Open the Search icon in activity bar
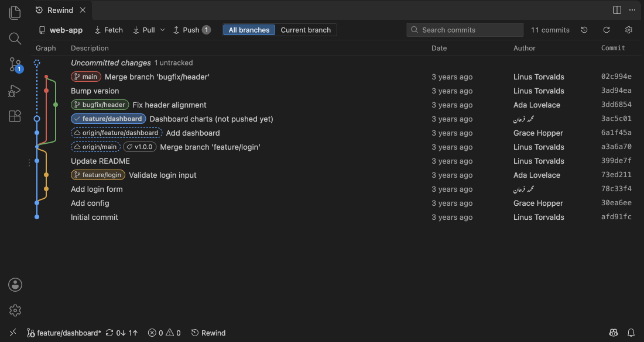The image size is (644, 342). coord(15,38)
